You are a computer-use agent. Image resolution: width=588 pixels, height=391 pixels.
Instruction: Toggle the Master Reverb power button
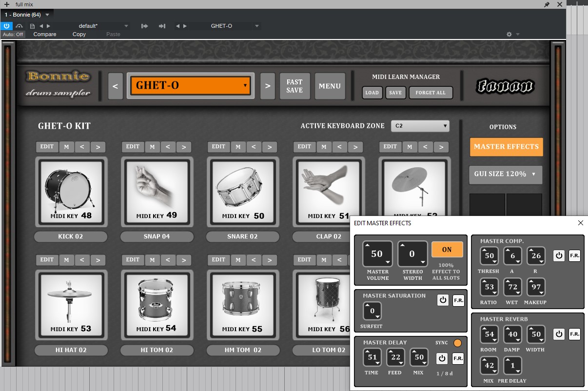(x=559, y=334)
